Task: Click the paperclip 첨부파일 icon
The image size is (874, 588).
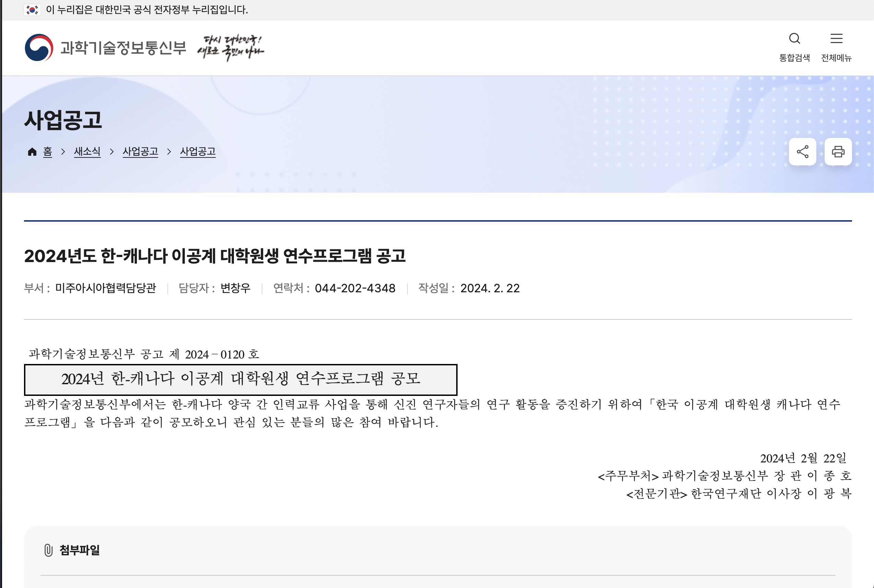Action: point(48,550)
